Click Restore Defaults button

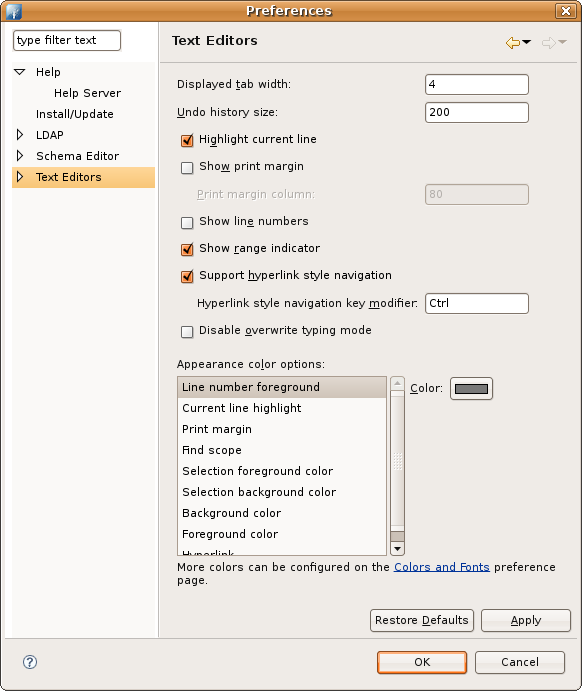pos(422,620)
